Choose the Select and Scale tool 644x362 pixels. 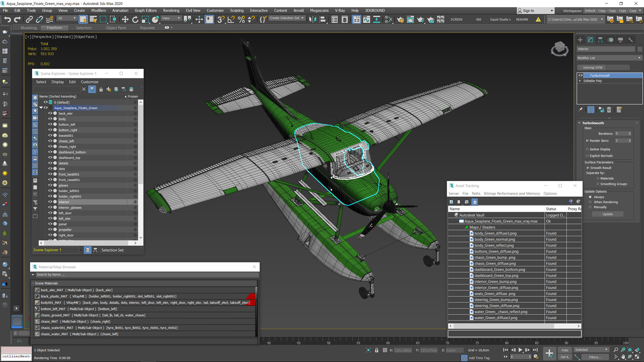click(145, 19)
